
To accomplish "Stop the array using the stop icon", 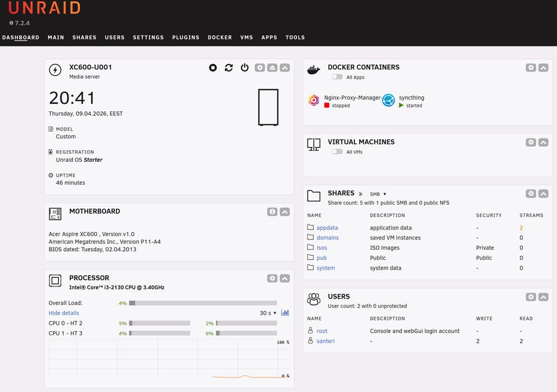I will (213, 67).
